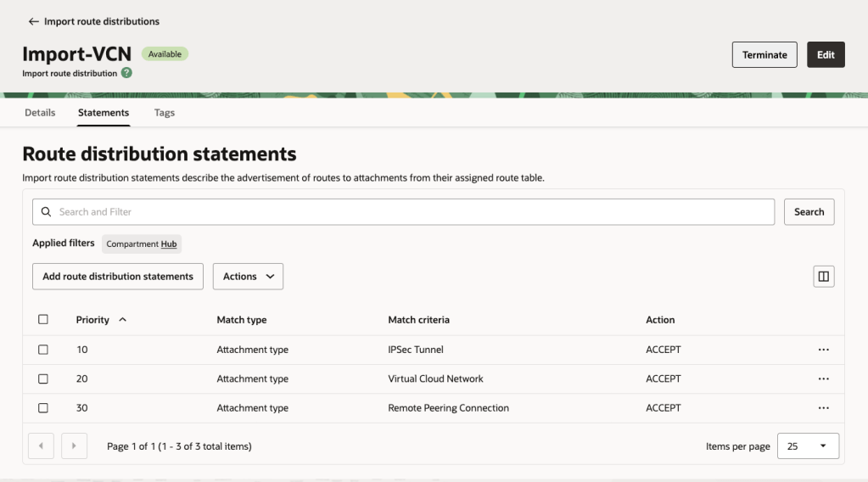Go to the next page arrow

[75, 446]
